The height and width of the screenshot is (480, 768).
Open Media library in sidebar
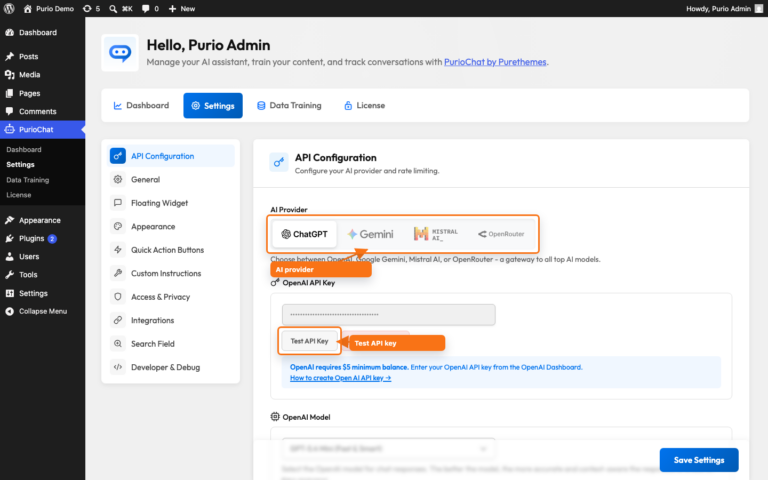(x=42, y=74)
